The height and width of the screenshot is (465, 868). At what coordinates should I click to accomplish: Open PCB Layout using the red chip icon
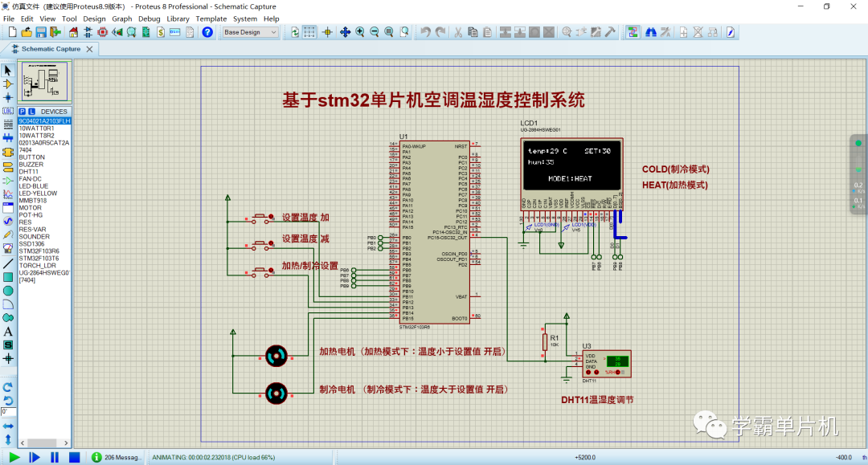(x=102, y=33)
